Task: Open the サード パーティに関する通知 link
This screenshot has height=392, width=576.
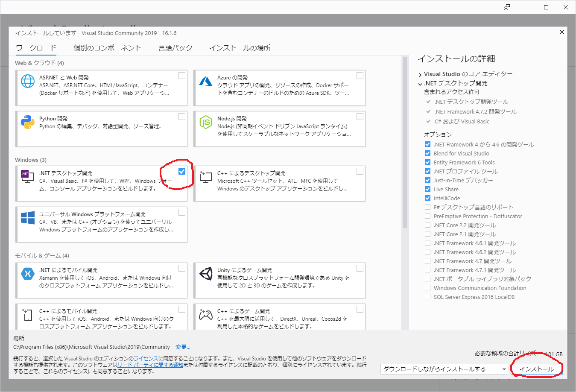Action: click(x=150, y=365)
